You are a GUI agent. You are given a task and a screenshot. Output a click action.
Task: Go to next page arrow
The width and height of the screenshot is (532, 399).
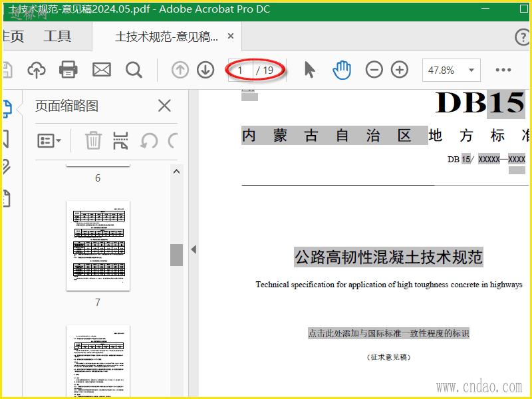tap(205, 70)
